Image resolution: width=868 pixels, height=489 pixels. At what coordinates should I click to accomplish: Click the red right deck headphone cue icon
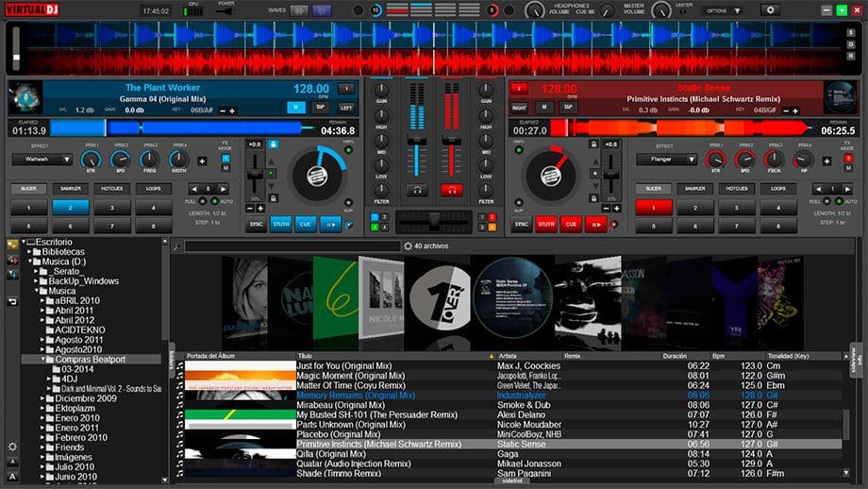click(452, 190)
